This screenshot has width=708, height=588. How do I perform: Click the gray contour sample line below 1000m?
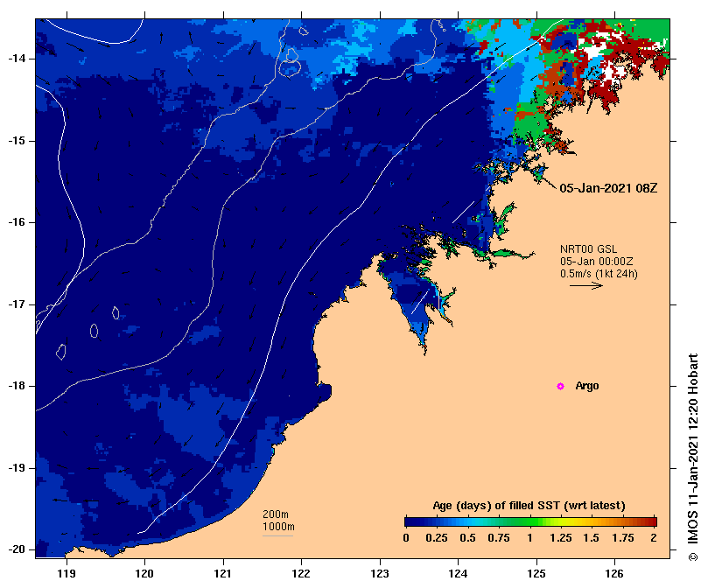[278, 536]
